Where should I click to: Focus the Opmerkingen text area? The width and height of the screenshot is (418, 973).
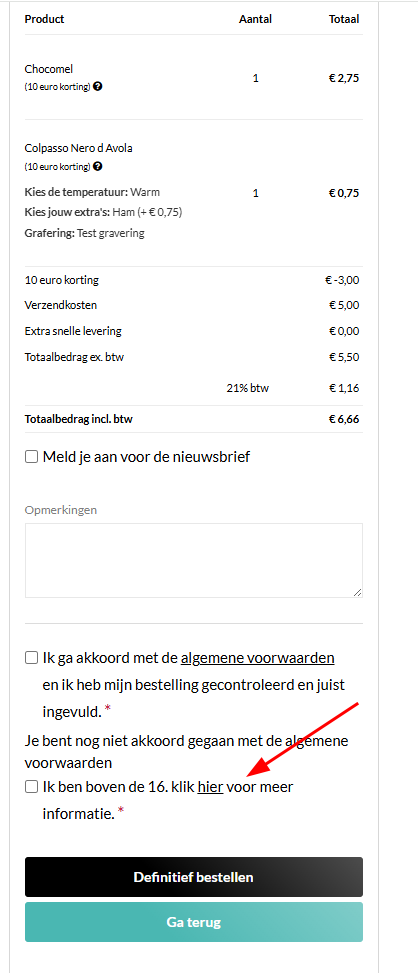click(193, 560)
